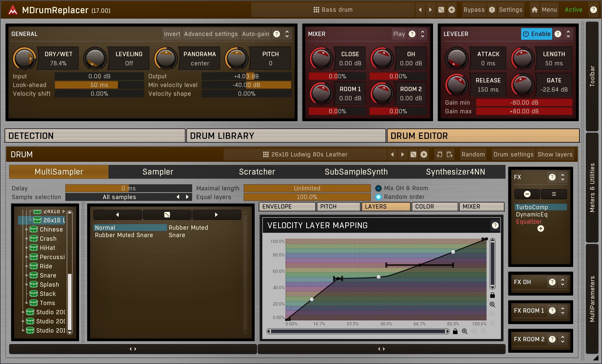The image size is (602, 364).
Task: Open the Bass drum preset selector
Action: [333, 10]
